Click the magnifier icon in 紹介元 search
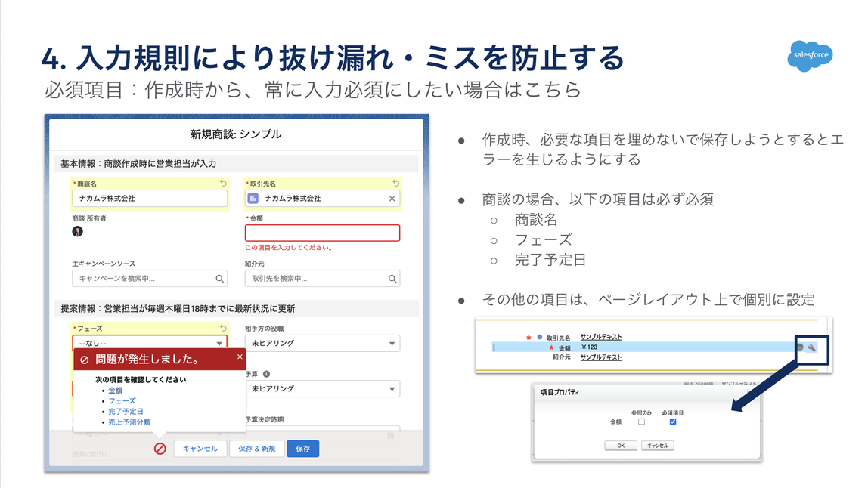 pos(392,279)
